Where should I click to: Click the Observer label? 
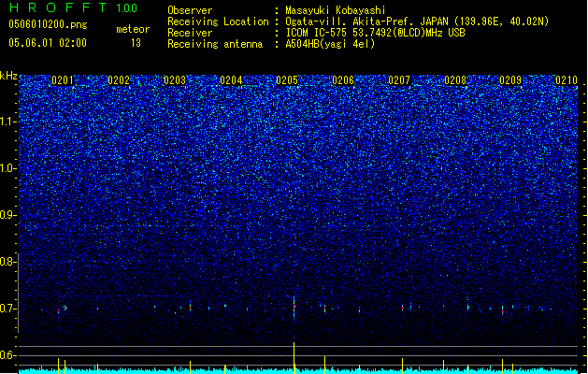tap(190, 10)
